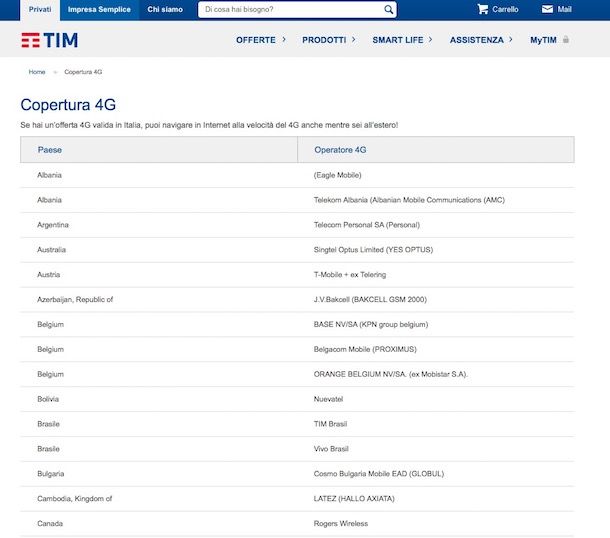Viewport: 610px width, 538px height.
Task: Open the OFFERTE menu
Action: tap(256, 40)
